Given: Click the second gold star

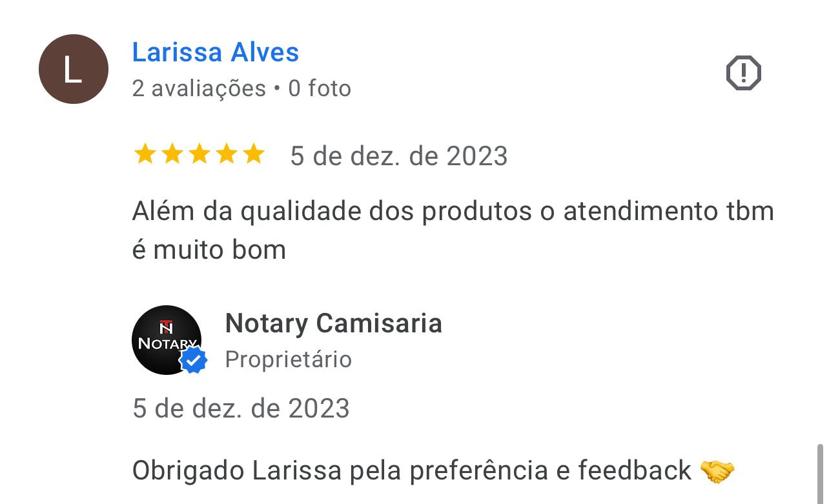Looking at the screenshot, I should (x=172, y=155).
